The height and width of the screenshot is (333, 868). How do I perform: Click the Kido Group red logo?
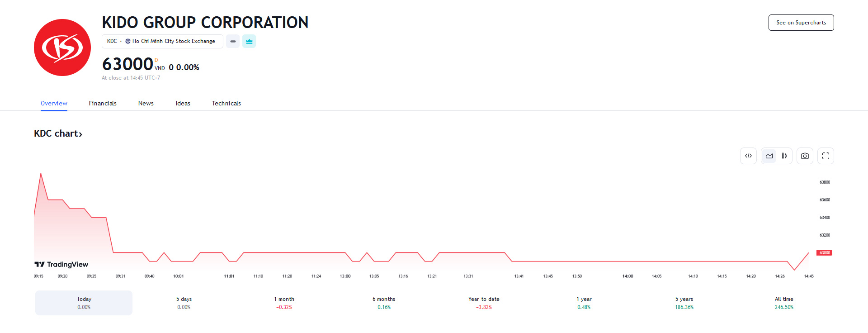pyautogui.click(x=62, y=48)
